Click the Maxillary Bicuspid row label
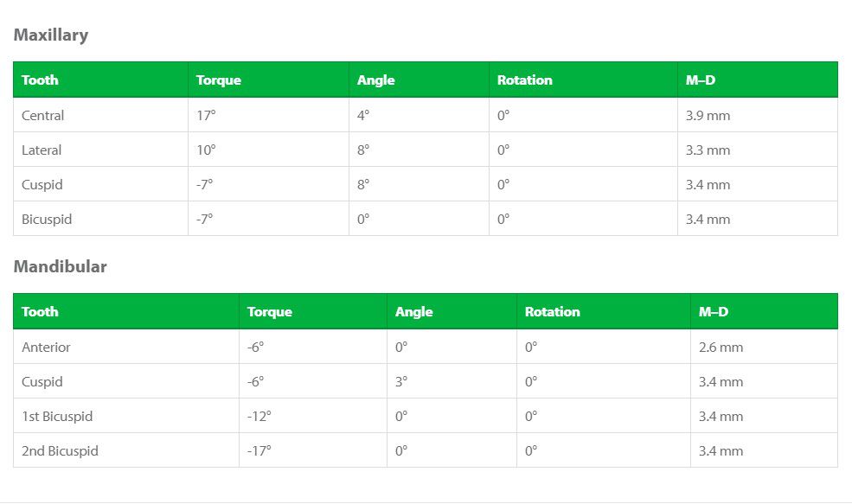 click(47, 220)
